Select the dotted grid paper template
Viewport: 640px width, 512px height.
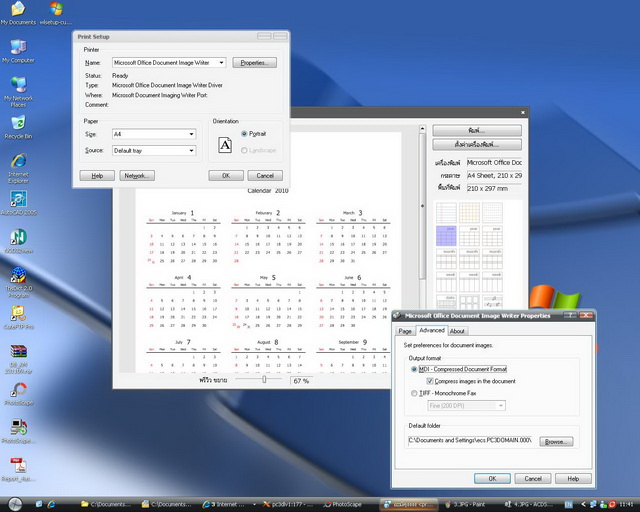coord(492,213)
